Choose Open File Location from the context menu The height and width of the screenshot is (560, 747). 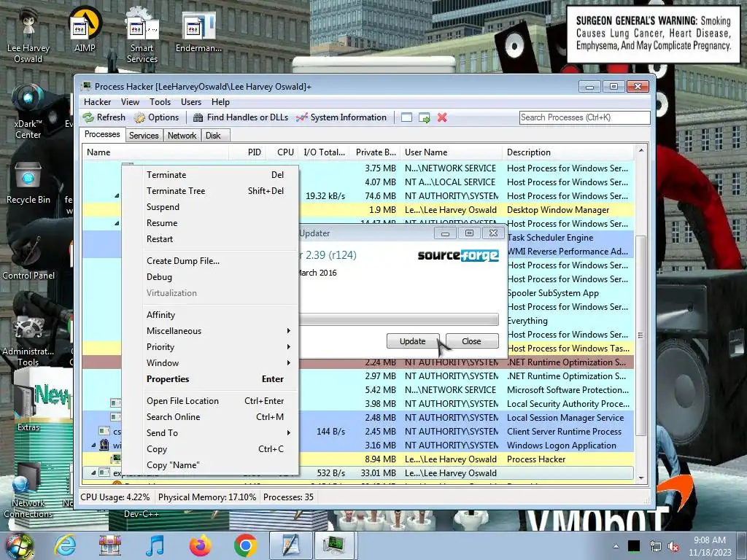point(211,401)
